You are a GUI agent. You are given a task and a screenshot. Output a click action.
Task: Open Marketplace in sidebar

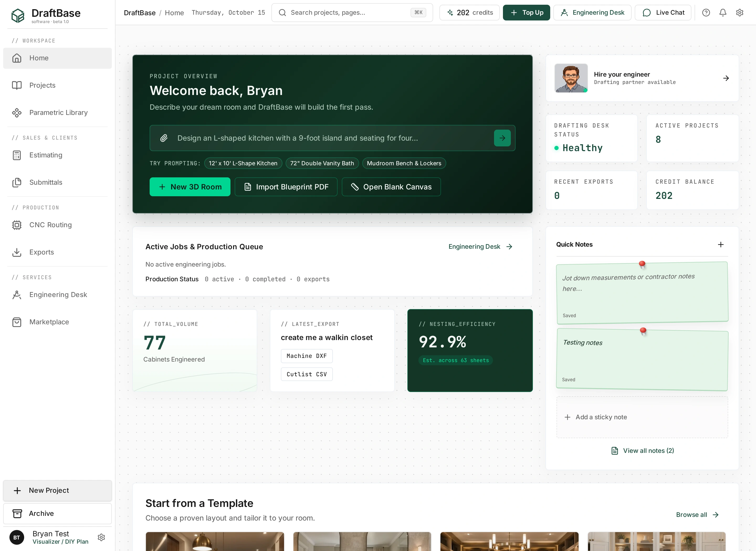[x=57, y=322]
